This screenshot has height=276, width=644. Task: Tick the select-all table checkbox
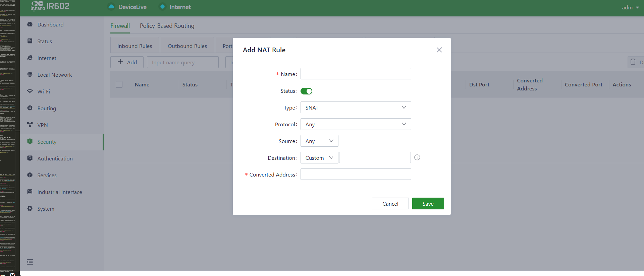click(x=119, y=84)
